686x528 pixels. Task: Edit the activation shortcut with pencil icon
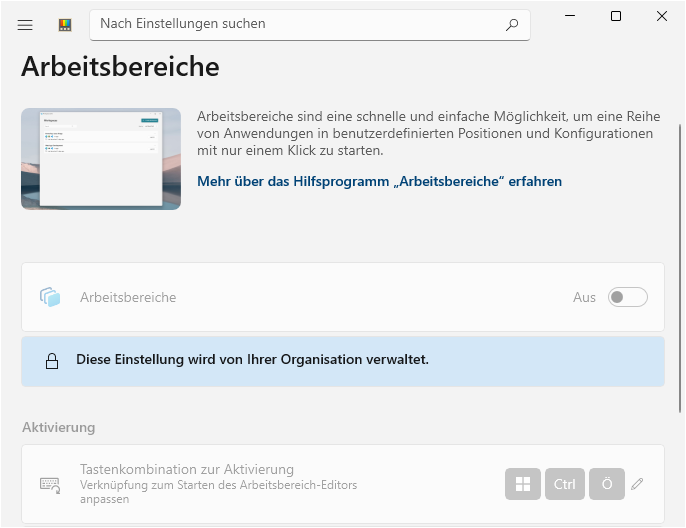coord(637,484)
